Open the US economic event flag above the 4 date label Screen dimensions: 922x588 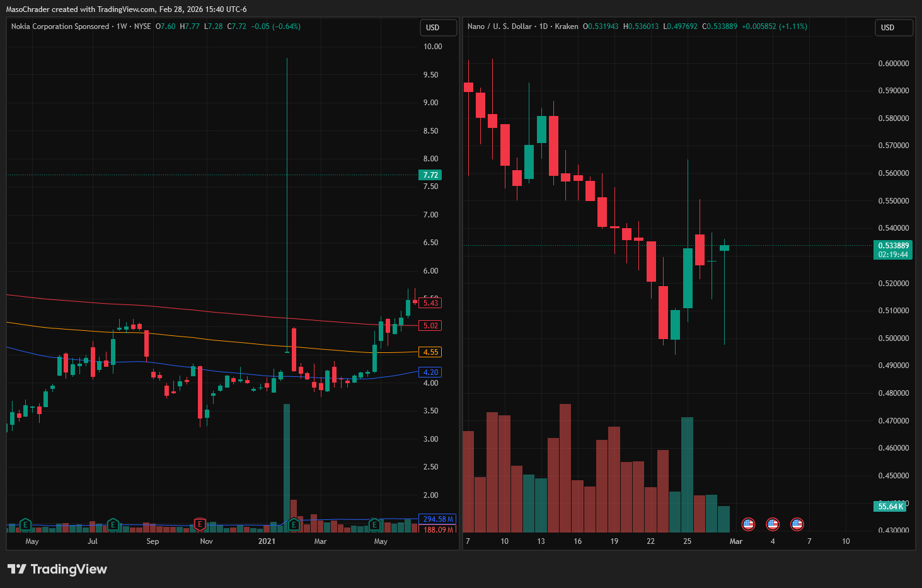click(x=773, y=524)
